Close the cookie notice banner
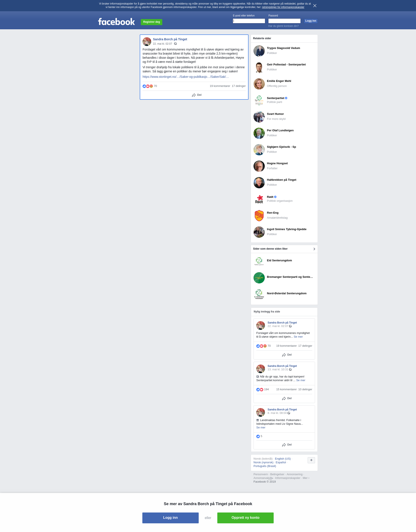This screenshot has height=532, width=416. pos(315,6)
